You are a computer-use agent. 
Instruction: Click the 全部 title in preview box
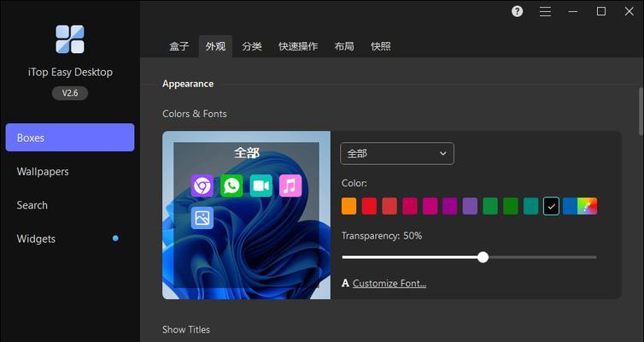(247, 152)
